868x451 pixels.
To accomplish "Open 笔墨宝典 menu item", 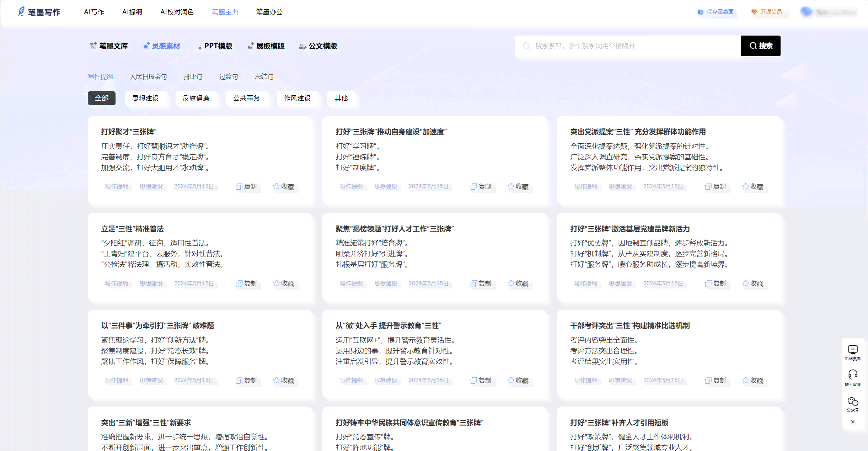I will point(225,12).
